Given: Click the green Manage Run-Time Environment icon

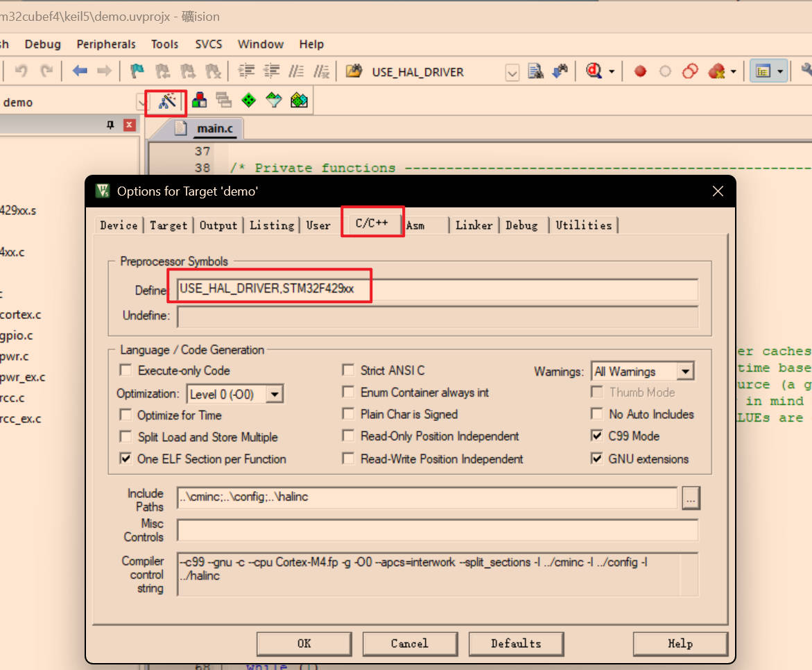Looking at the screenshot, I should (248, 101).
